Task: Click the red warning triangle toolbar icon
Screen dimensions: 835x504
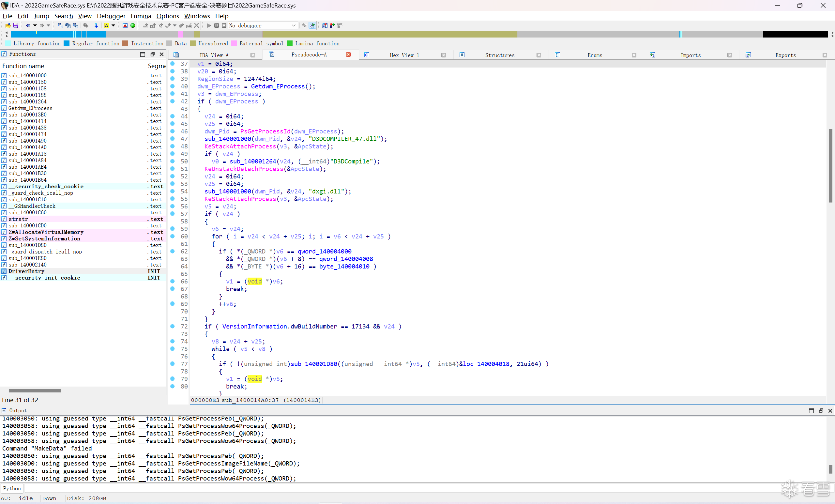Action: pos(125,25)
